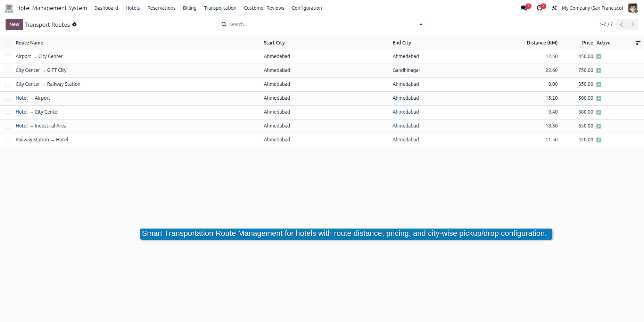Select the City Center → GIFT City row checkbox
The image size is (644, 322).
point(8,71)
